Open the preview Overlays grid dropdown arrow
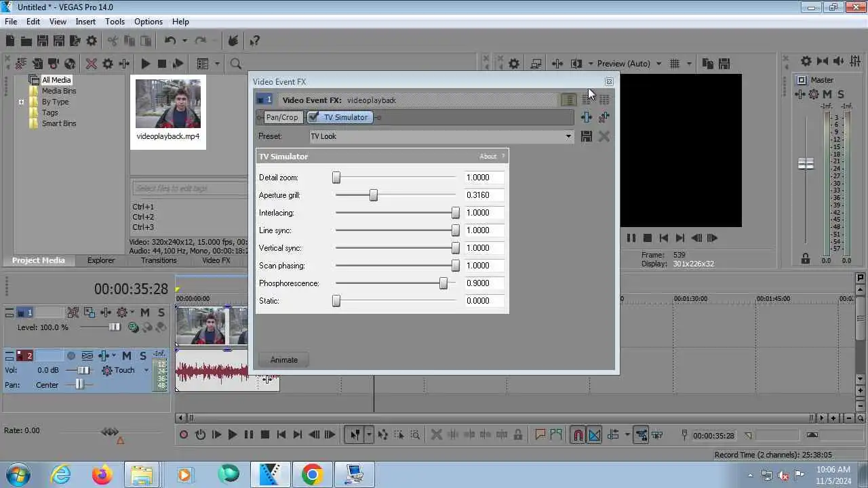 coord(690,64)
